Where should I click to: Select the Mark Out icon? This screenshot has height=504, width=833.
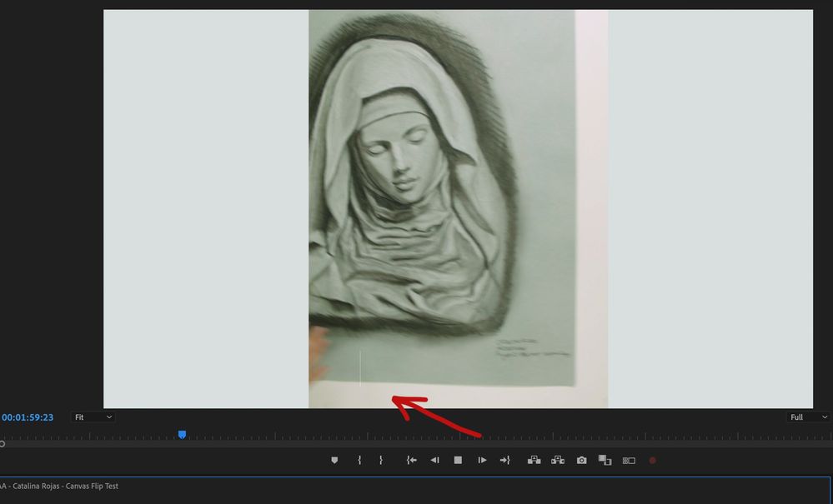pyautogui.click(x=382, y=459)
